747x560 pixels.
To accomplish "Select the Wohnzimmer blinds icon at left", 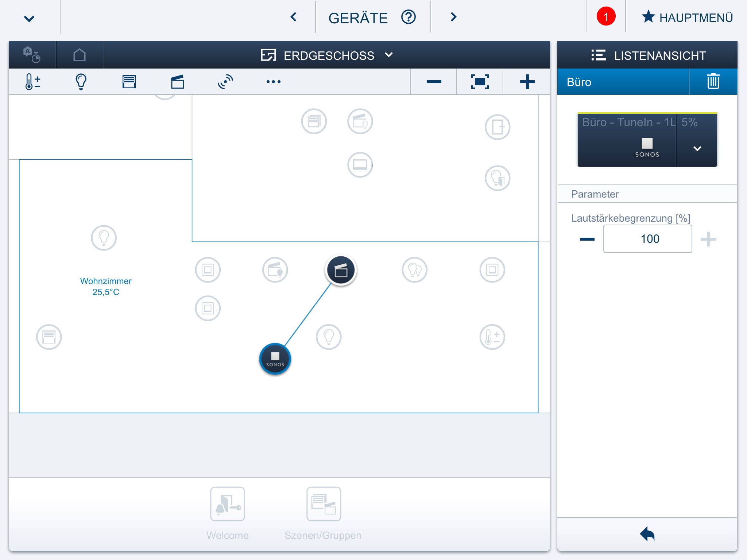I will point(49,337).
